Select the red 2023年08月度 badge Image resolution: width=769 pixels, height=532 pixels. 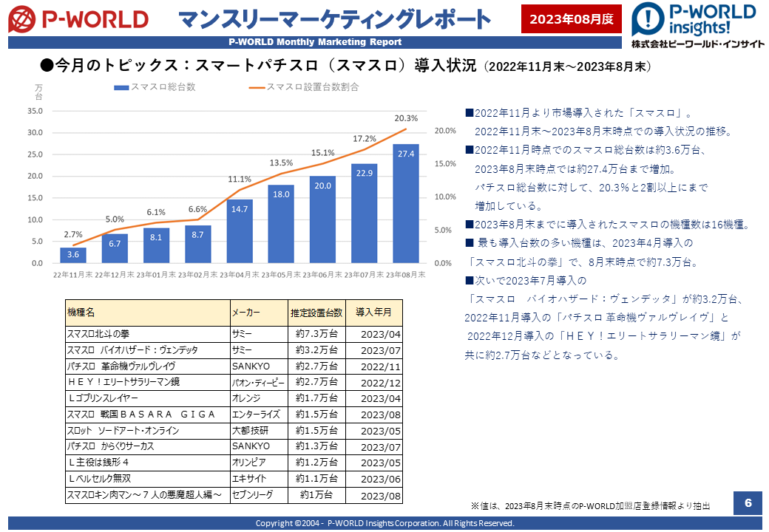tap(572, 18)
